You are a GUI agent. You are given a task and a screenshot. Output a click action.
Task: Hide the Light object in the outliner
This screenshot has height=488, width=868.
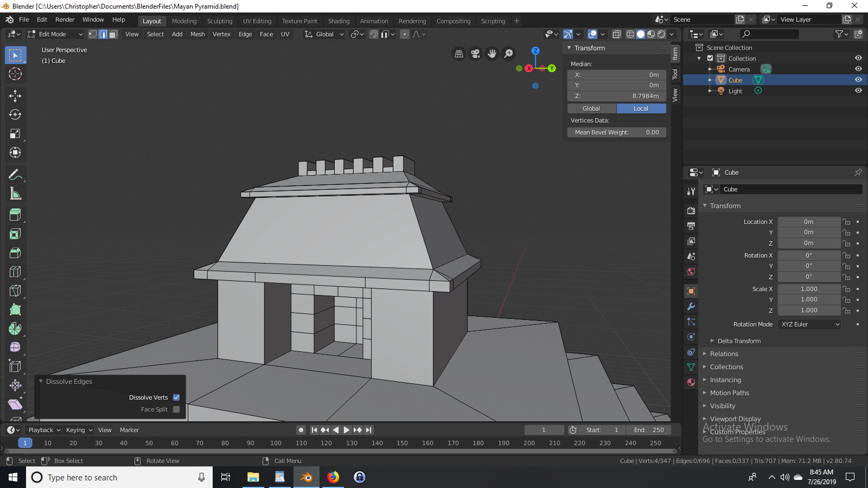point(859,91)
